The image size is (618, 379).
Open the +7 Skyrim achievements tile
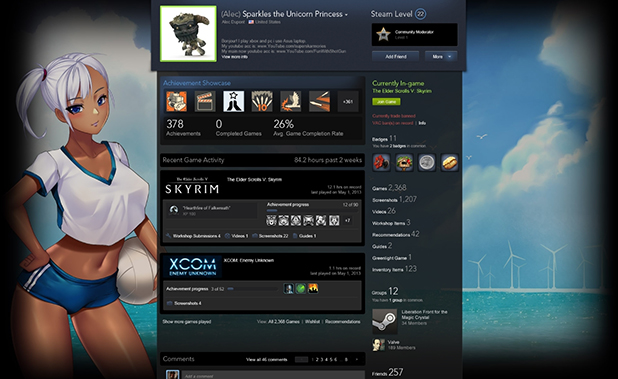(347, 220)
